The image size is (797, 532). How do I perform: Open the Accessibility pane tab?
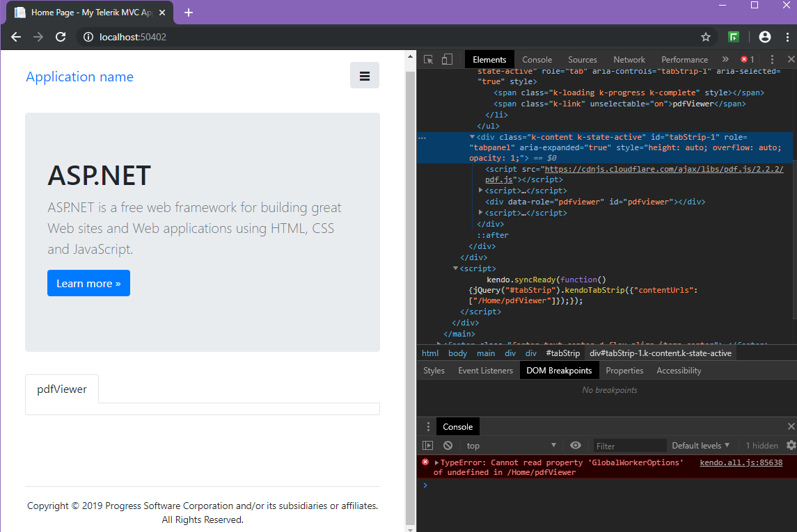(679, 371)
